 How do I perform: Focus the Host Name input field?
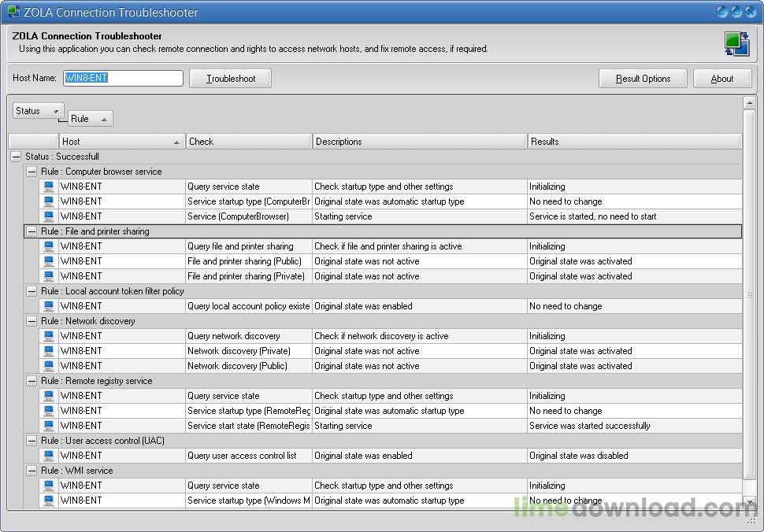point(124,78)
